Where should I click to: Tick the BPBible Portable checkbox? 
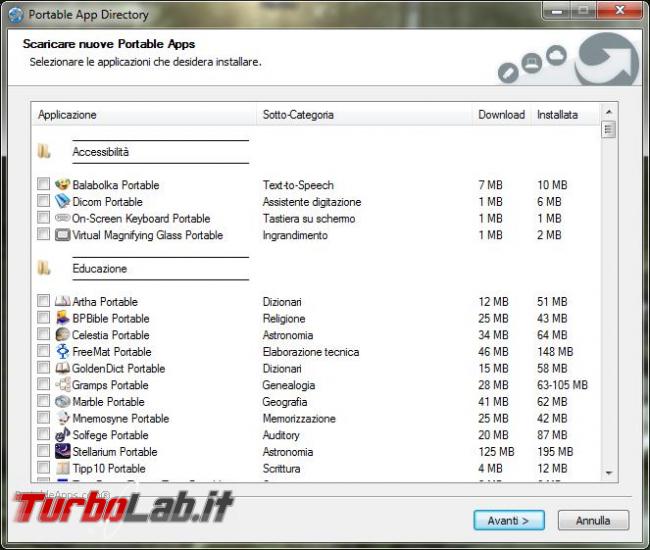[43, 317]
